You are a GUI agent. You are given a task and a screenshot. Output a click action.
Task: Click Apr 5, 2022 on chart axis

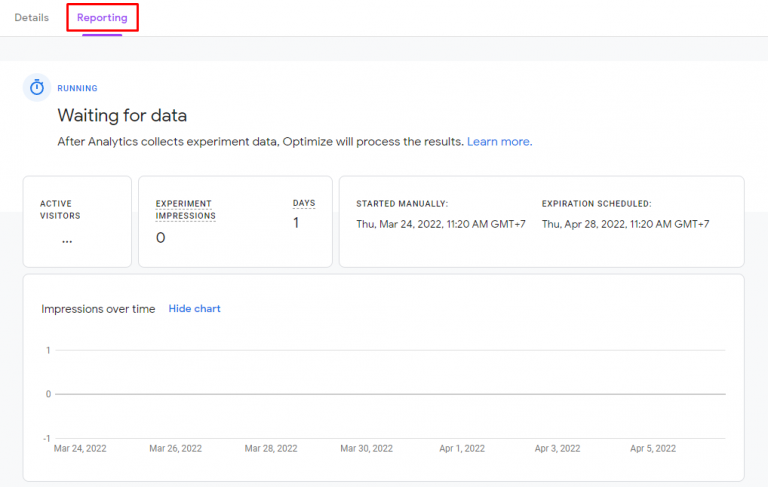pyautogui.click(x=653, y=449)
